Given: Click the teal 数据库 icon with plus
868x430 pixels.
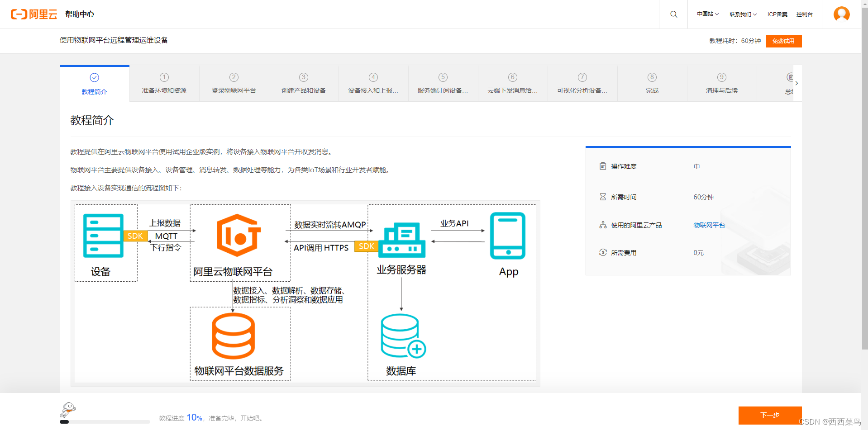Looking at the screenshot, I should [x=403, y=336].
